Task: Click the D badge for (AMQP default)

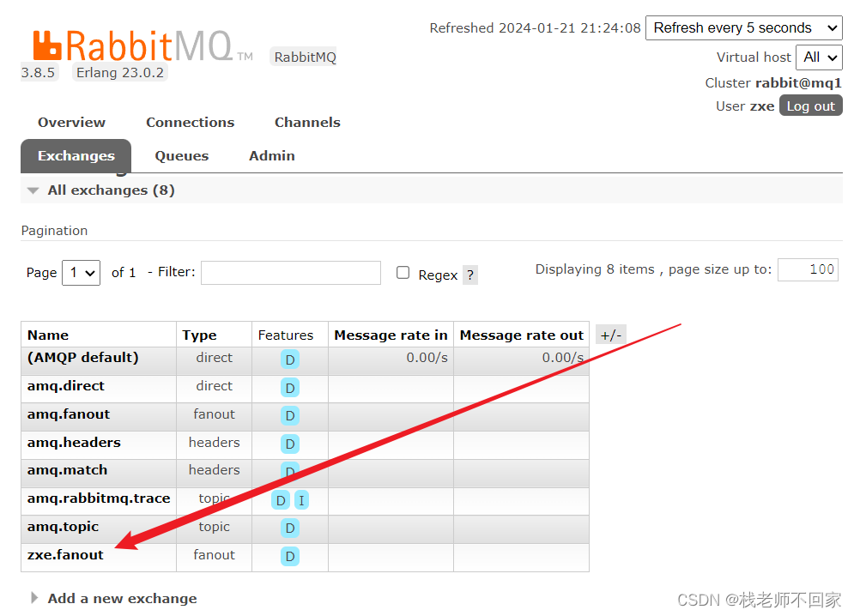Action: pyautogui.click(x=290, y=359)
